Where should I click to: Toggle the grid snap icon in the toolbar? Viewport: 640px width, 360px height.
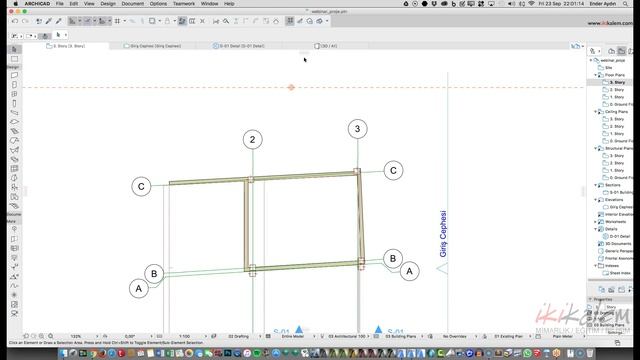pyautogui.click(x=118, y=21)
